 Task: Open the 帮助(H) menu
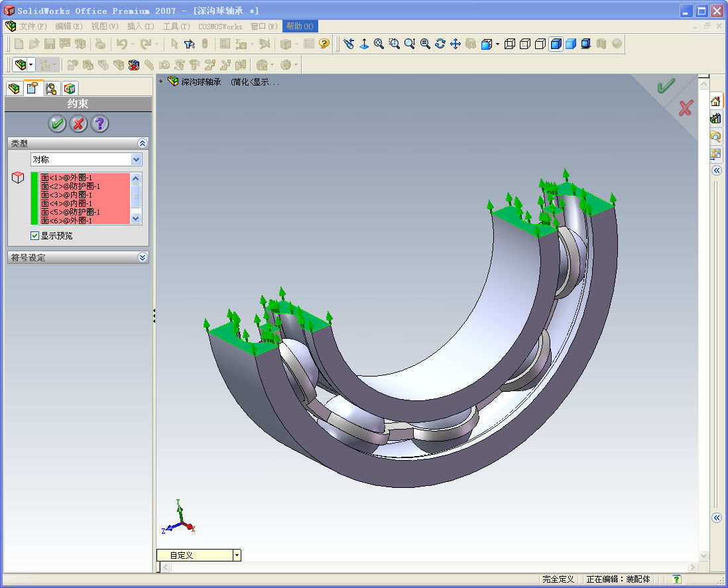[300, 27]
